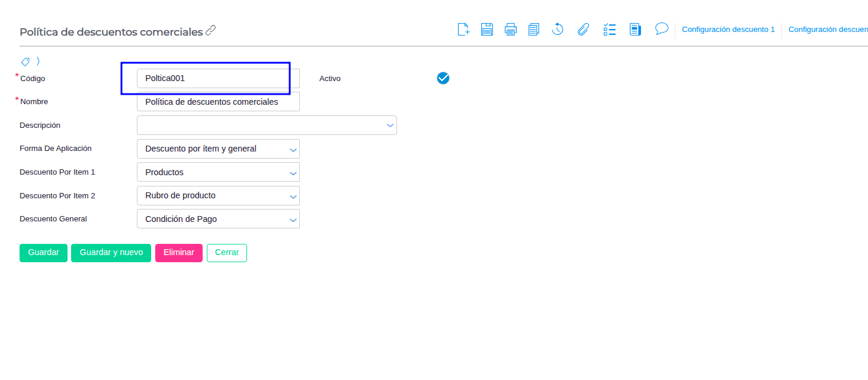Viewport: 868px width, 380px height.
Task: Open the checklist icon in toolbar
Action: coord(610,30)
